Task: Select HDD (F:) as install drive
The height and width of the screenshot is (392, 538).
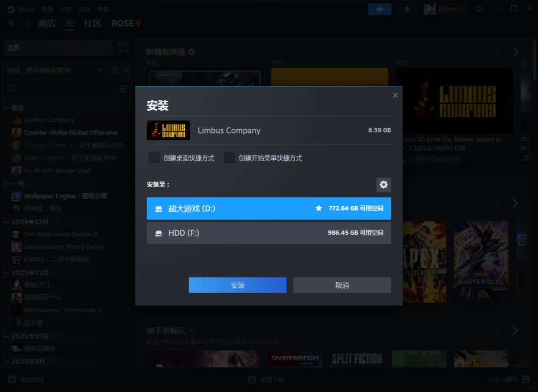Action: (268, 233)
